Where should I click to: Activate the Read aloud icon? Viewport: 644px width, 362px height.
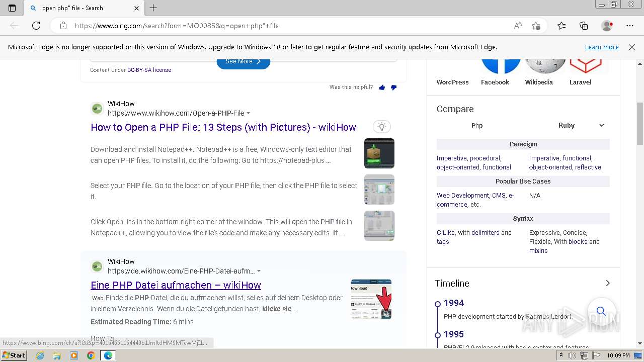click(x=518, y=26)
